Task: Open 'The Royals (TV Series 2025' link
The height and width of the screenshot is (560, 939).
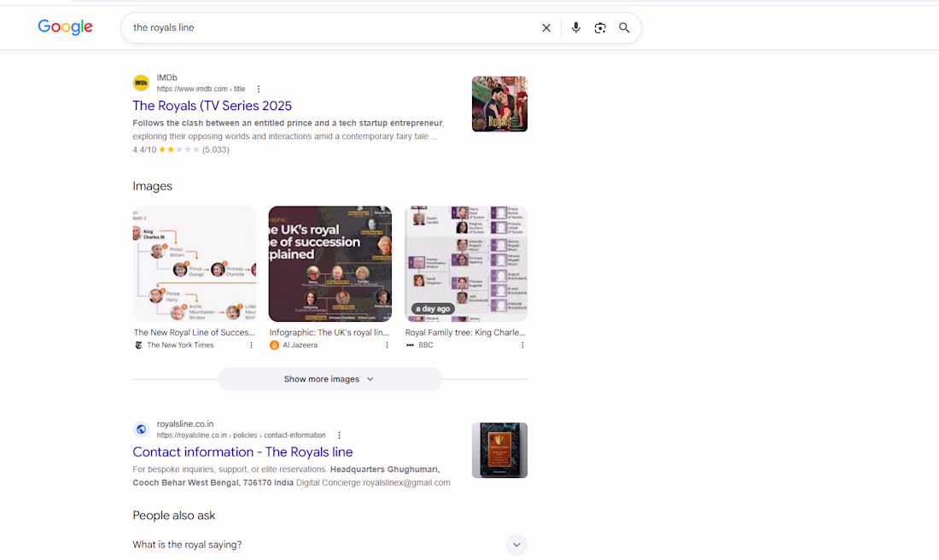Action: click(x=212, y=105)
